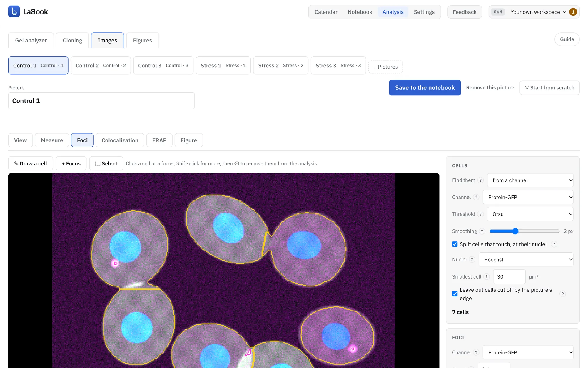Open the Calendar section
Viewport: 588px width, 368px height.
(x=326, y=12)
